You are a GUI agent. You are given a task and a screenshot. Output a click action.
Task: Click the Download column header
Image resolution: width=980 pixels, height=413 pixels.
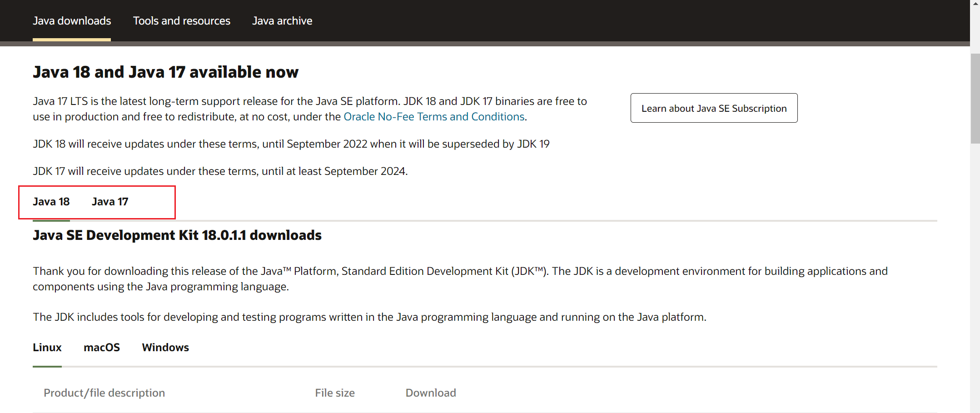click(x=431, y=393)
